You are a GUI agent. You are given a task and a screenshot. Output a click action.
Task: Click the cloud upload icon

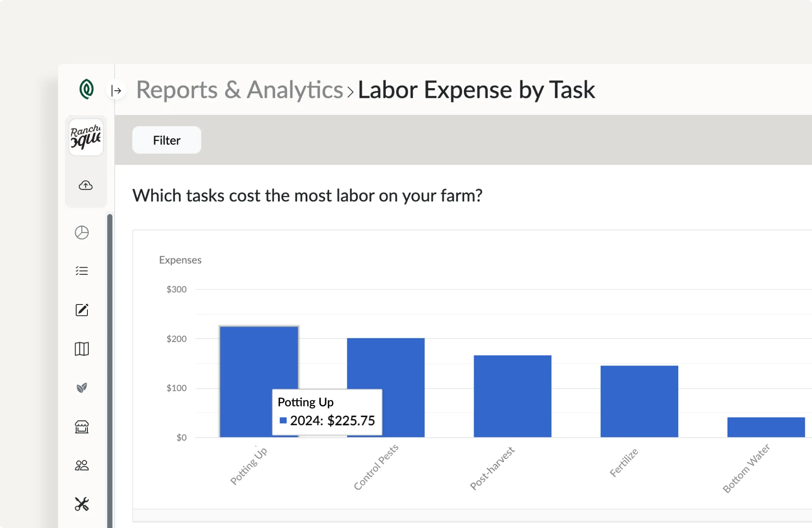click(x=85, y=185)
